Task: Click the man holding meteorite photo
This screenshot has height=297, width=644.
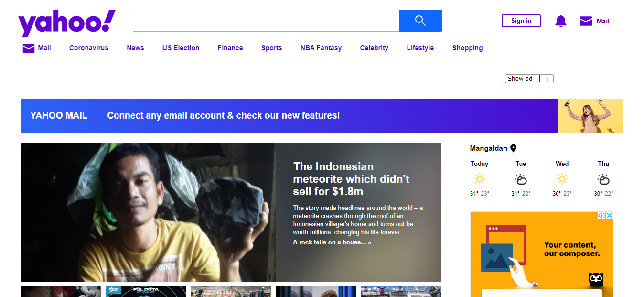Action: click(x=148, y=212)
